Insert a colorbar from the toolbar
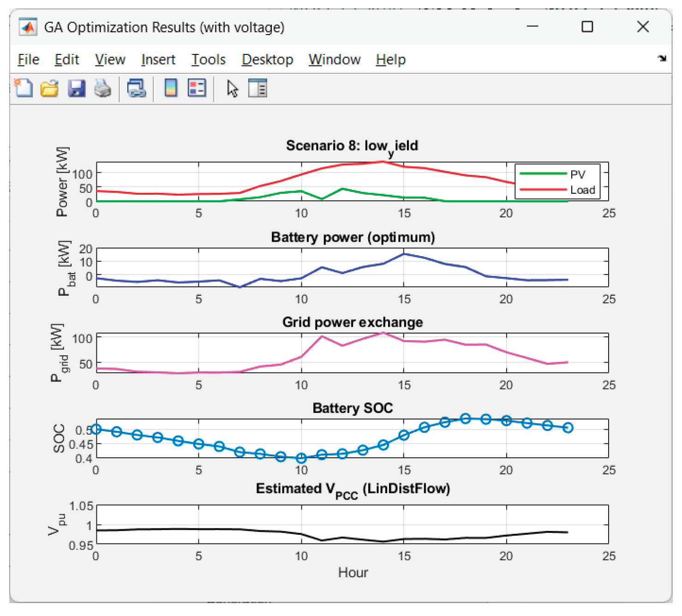Screen dimensions: 682x616 coord(171,88)
